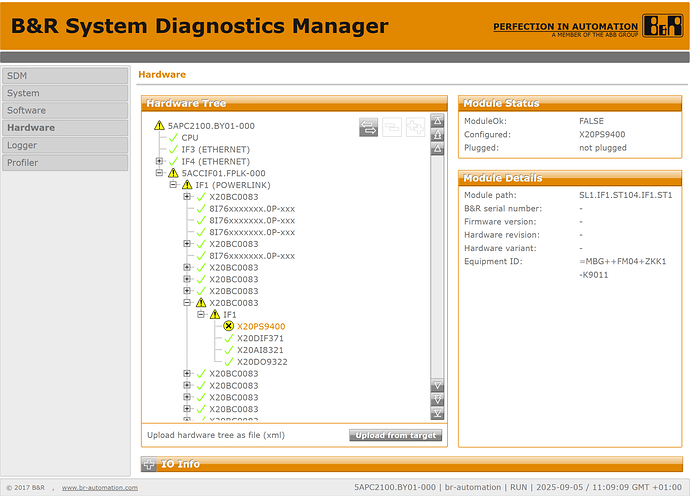Click the Upload from target button
This screenshot has height=496, width=690.
pos(396,435)
